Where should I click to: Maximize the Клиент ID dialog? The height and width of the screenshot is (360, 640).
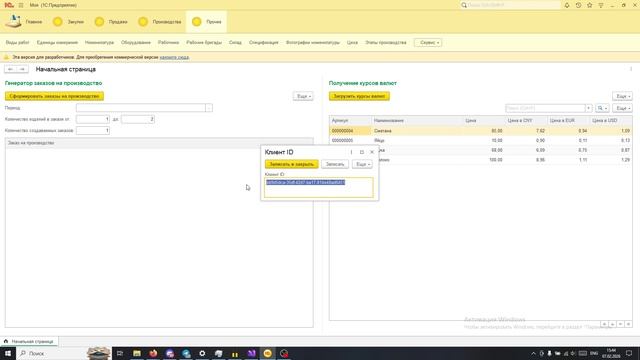click(362, 152)
